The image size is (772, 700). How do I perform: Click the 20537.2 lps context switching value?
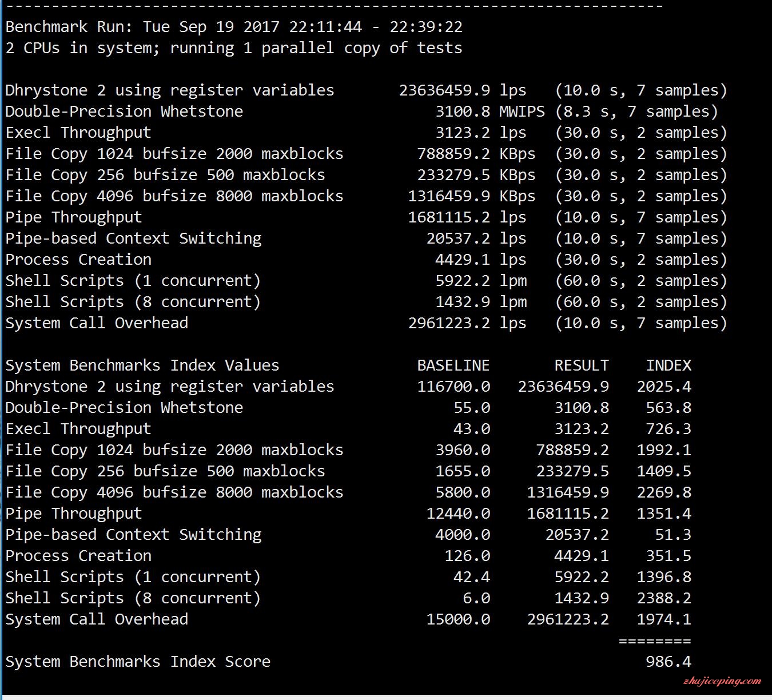pyautogui.click(x=476, y=238)
